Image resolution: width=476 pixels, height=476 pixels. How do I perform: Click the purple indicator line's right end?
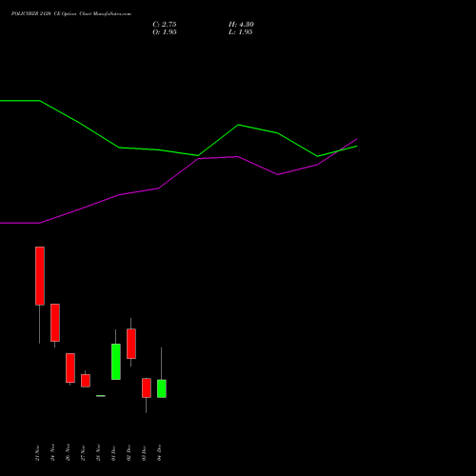click(357, 139)
